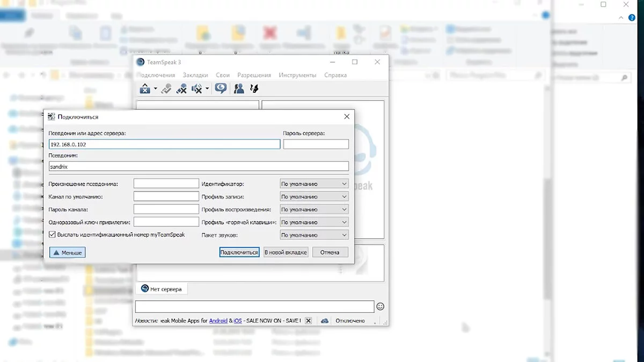Click the mute speakers toolbar icon
The width and height of the screenshot is (644, 362).
(197, 88)
